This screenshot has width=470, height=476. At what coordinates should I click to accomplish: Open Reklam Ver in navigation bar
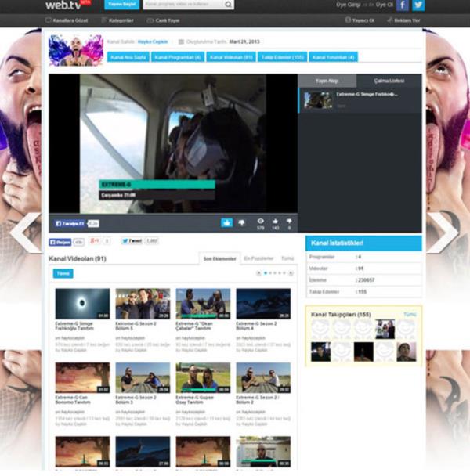point(403,20)
